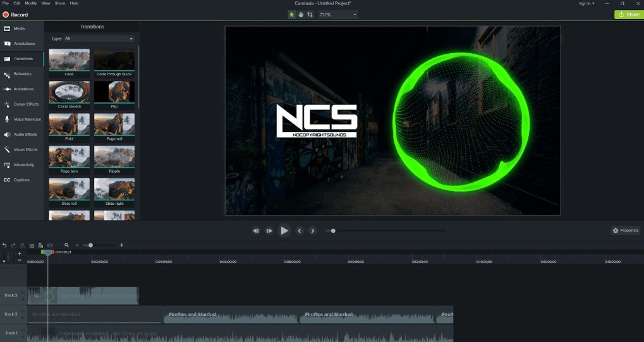Viewport: 644px width, 342px height.
Task: Open the Properties panel
Action: [626, 231]
